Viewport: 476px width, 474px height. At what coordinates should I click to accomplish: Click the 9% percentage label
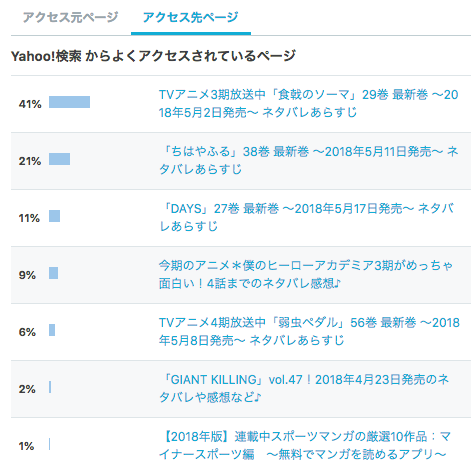point(27,275)
